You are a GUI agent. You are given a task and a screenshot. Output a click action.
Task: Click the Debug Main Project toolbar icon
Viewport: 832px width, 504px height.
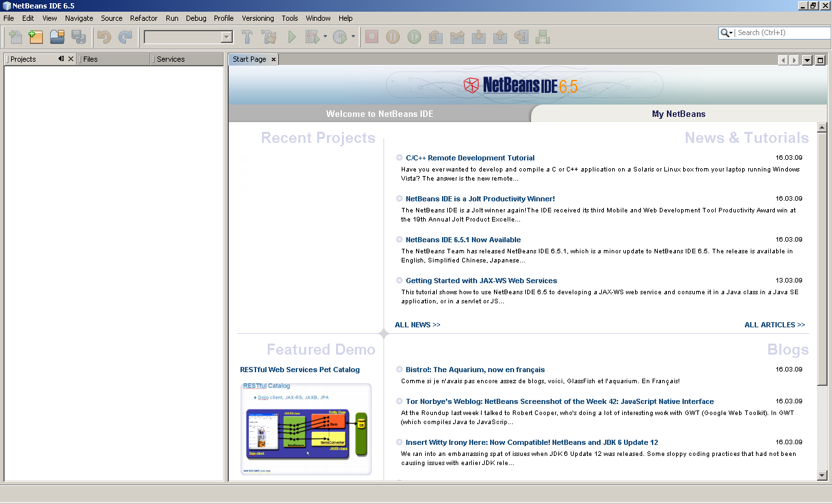click(x=313, y=37)
